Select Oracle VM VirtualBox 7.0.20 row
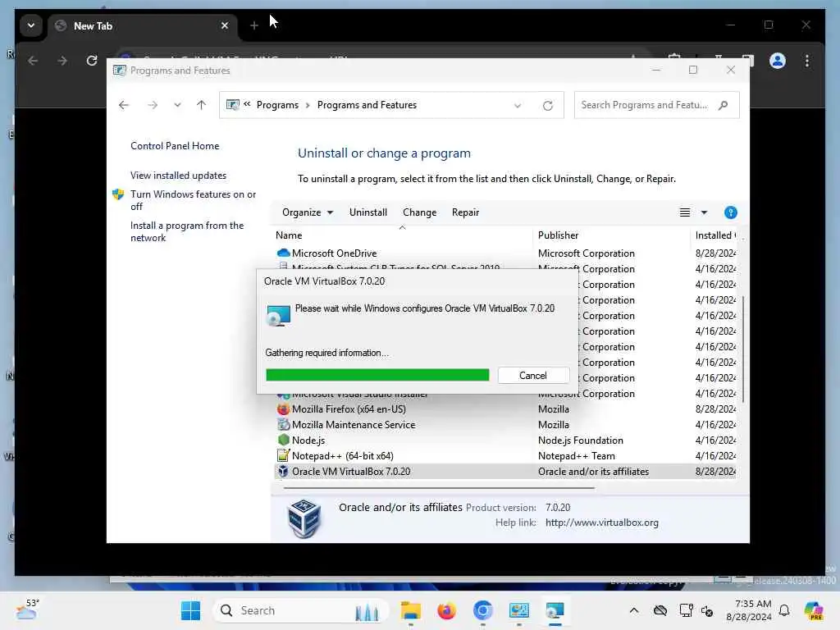This screenshot has width=840, height=630. click(x=505, y=472)
